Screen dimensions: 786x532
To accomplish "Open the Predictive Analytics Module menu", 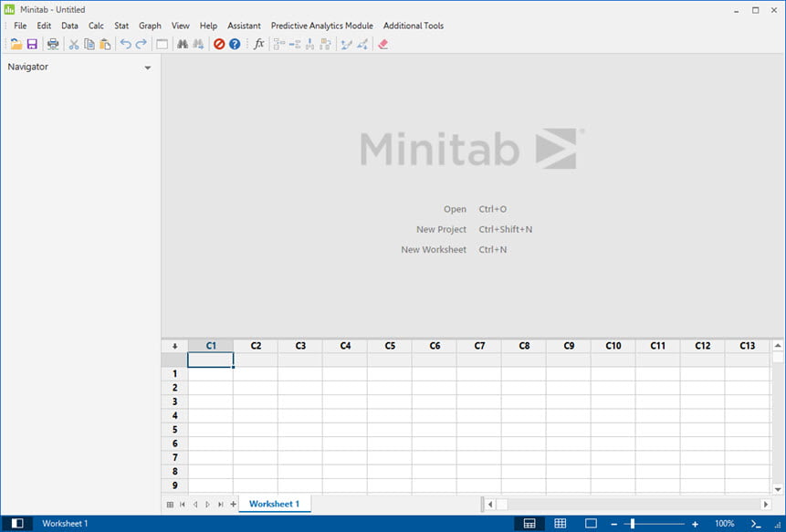I will [x=322, y=26].
